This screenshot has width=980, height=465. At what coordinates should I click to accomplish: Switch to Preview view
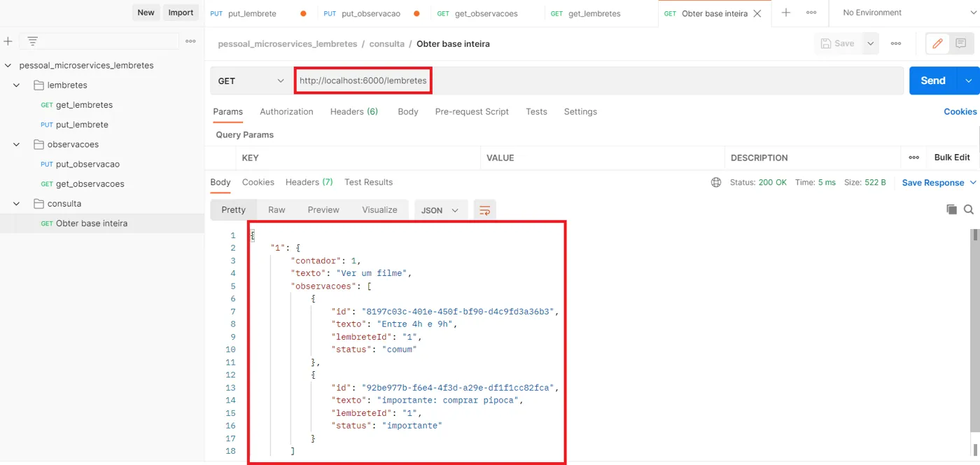323,210
